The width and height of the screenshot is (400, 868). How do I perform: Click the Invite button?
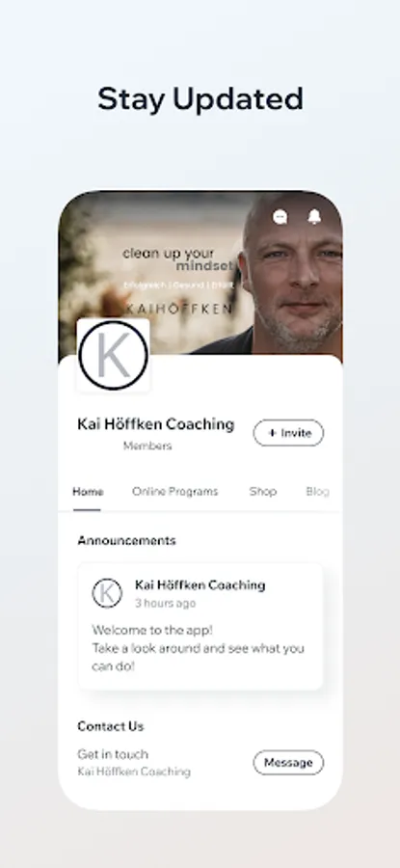[288, 433]
